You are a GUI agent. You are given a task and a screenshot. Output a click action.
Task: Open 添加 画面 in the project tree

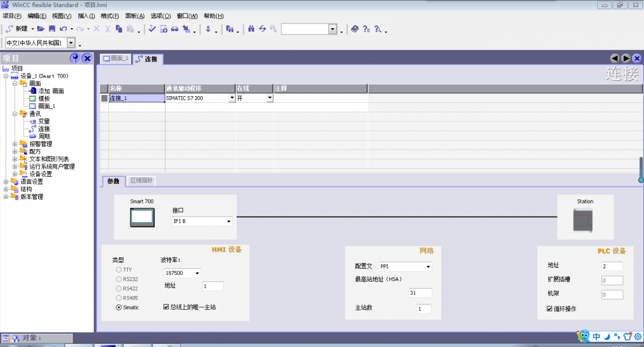[51, 91]
